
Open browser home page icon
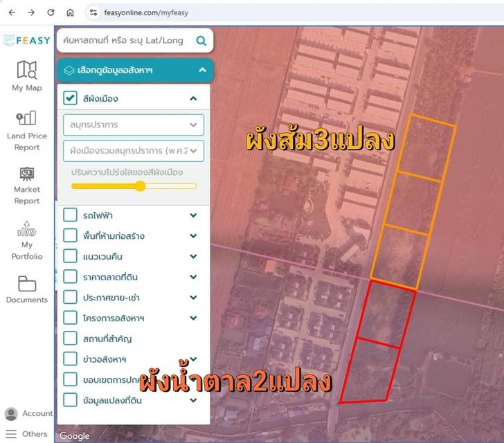click(70, 12)
